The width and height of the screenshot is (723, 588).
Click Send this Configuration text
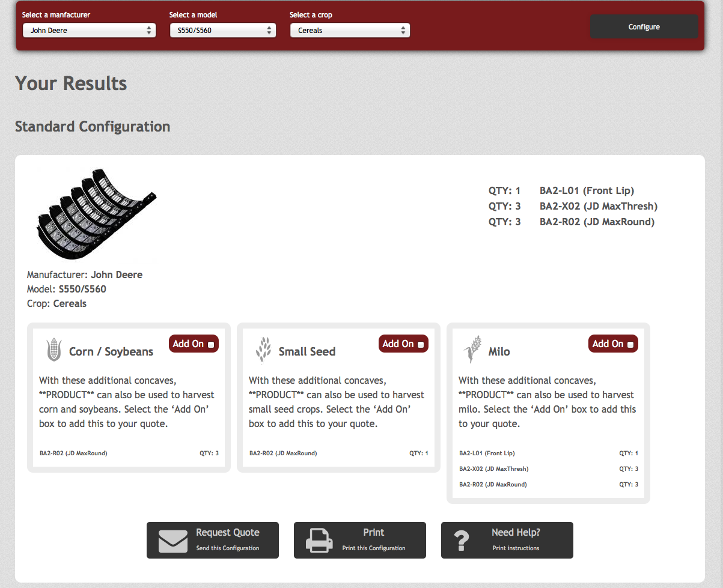[x=228, y=548]
